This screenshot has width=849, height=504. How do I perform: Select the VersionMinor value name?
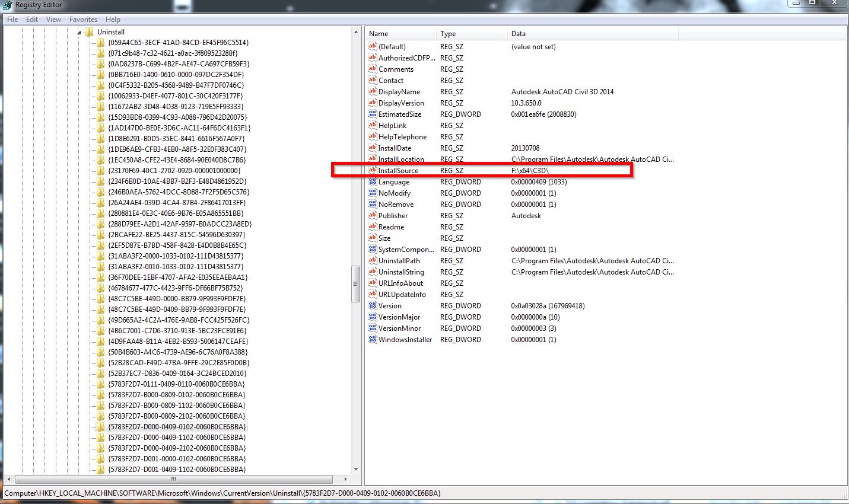(399, 328)
